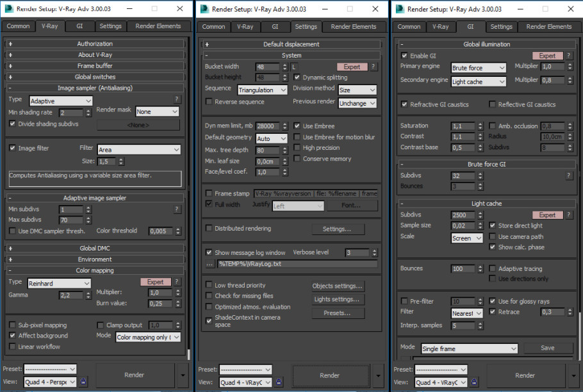Click the 3ds Max app icon in the left window's title bar

(x=8, y=8)
